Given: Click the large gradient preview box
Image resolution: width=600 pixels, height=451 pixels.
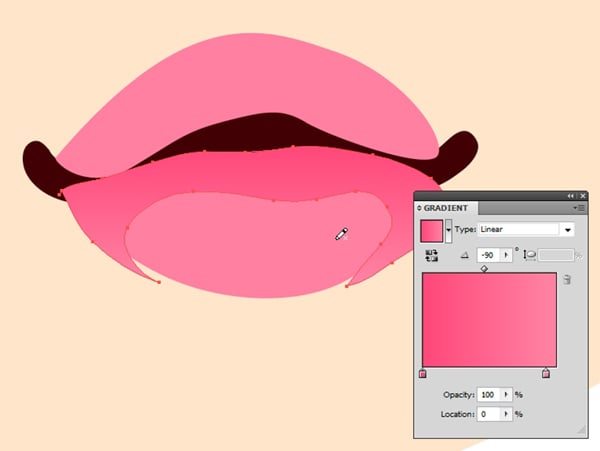Looking at the screenshot, I should tap(489, 320).
